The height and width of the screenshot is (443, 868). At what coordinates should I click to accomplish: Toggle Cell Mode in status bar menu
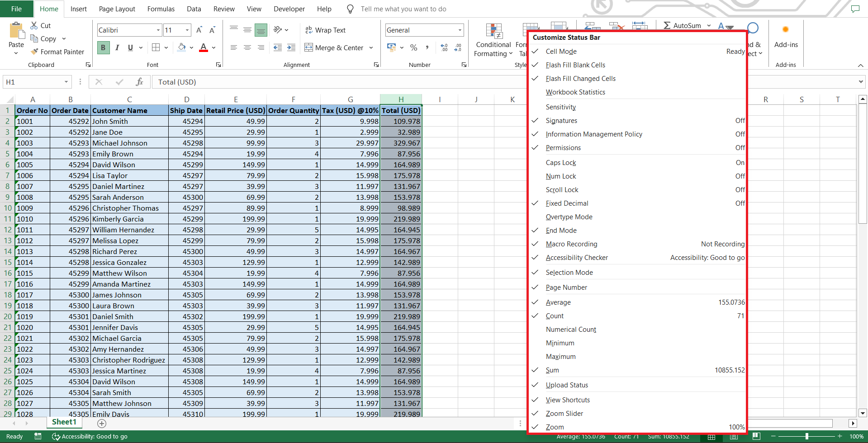pyautogui.click(x=638, y=52)
